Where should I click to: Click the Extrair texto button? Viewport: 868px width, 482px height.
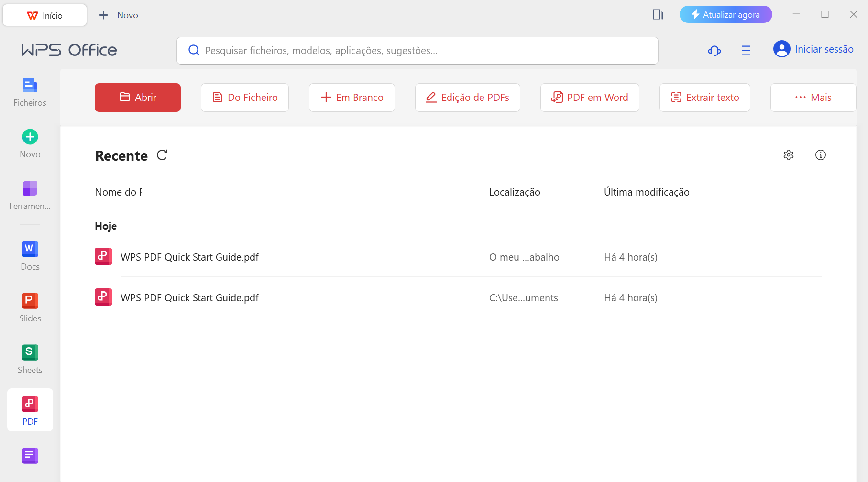pyautogui.click(x=705, y=98)
